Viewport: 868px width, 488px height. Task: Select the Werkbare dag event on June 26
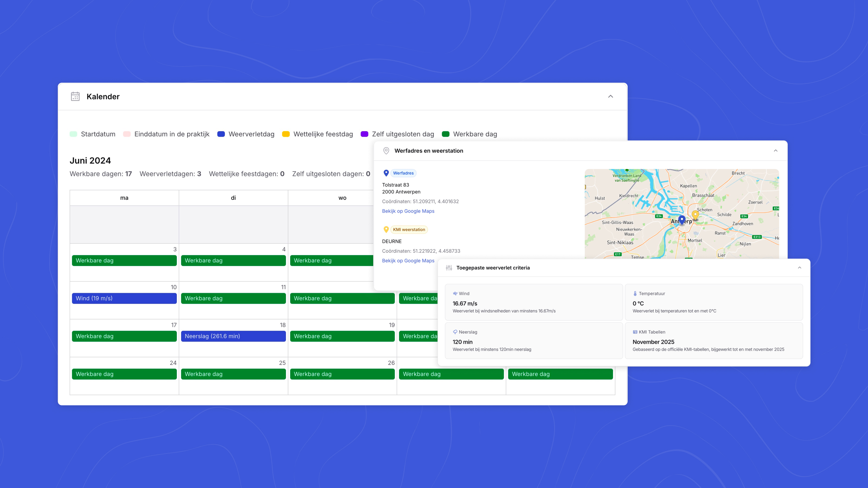tap(342, 374)
